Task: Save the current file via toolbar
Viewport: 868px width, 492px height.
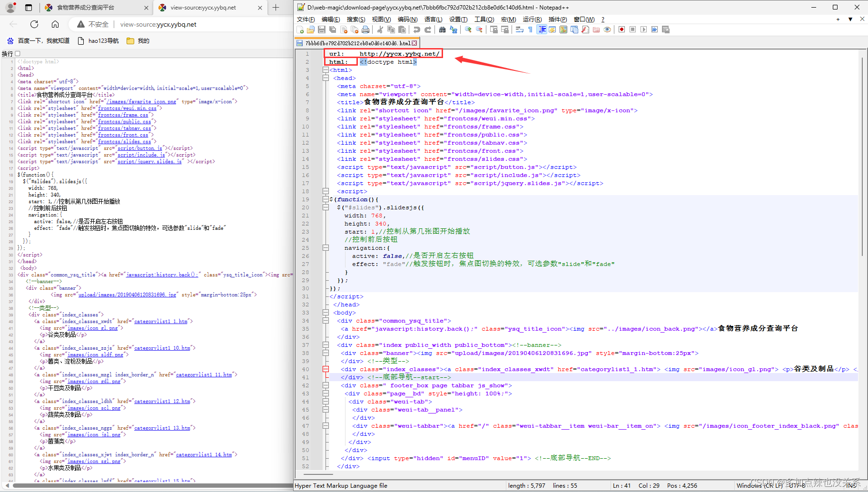Action: point(322,30)
